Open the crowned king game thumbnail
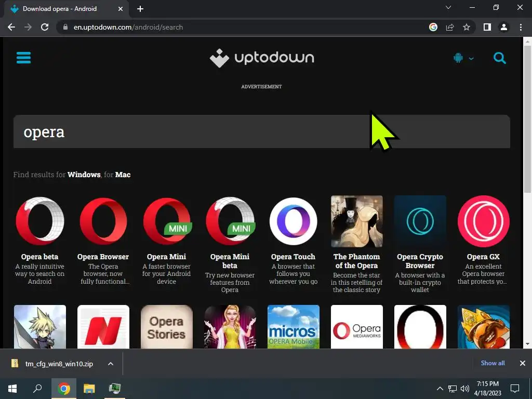Screen dimensions: 532x399 484,327
